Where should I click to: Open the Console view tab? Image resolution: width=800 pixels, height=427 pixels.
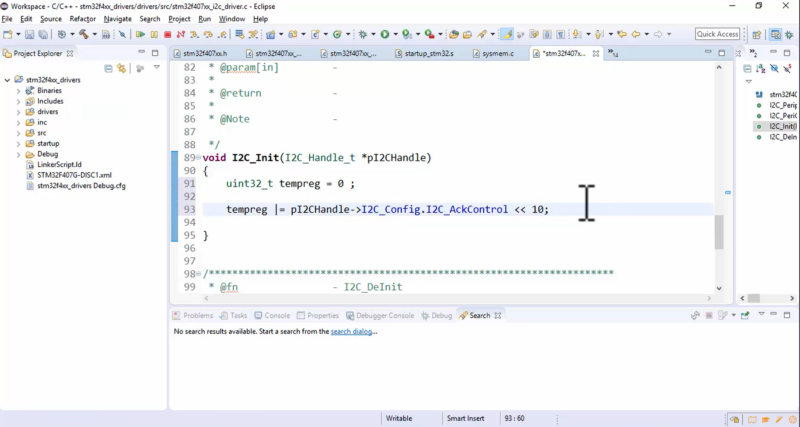(x=272, y=315)
